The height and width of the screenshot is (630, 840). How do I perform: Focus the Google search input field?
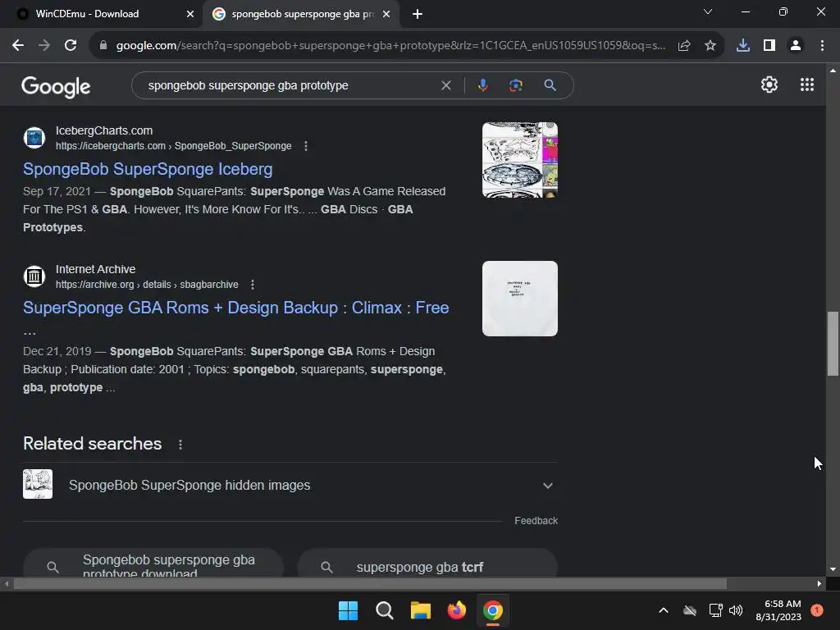(290, 85)
